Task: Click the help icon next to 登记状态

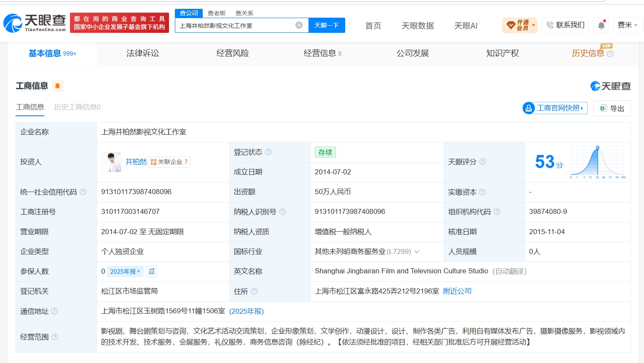Action: [268, 152]
